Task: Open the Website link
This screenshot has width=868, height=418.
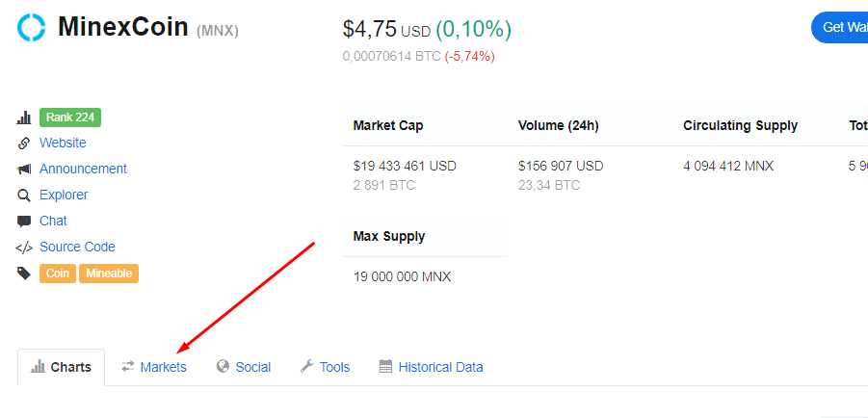Action: (63, 143)
